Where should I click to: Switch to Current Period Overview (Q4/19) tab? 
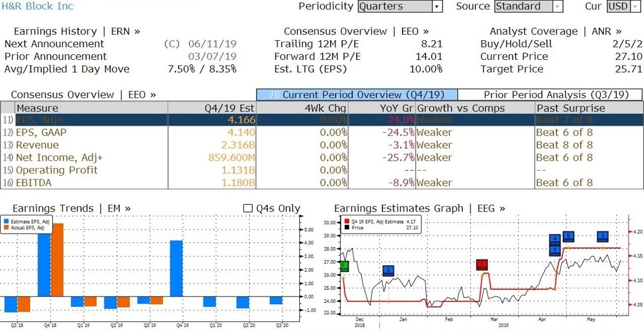click(x=357, y=94)
